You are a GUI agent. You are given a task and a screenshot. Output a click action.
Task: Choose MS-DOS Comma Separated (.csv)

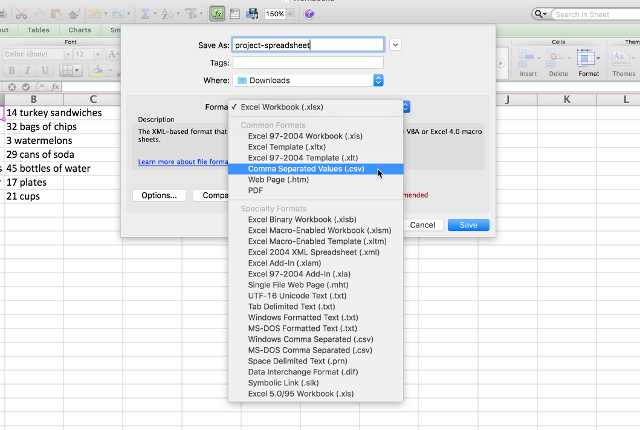316,350
